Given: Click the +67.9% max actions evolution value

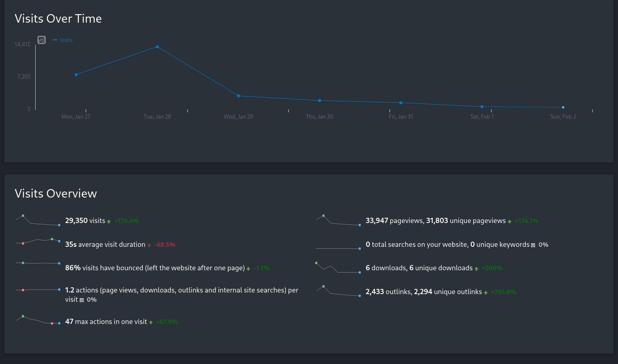Looking at the screenshot, I should point(167,322).
